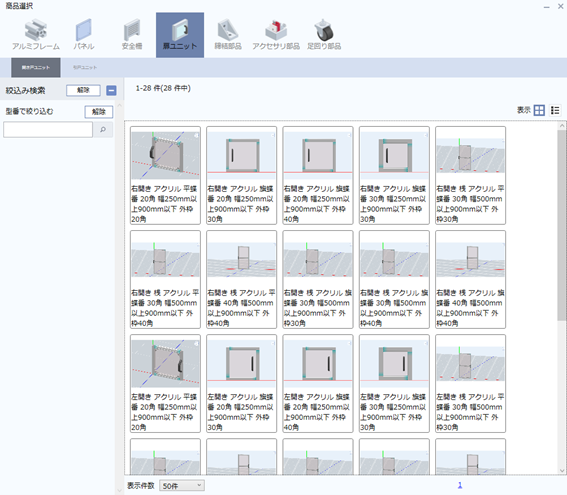Switch to grid view display
Viewport: 567px width, 495px height.
pos(539,110)
